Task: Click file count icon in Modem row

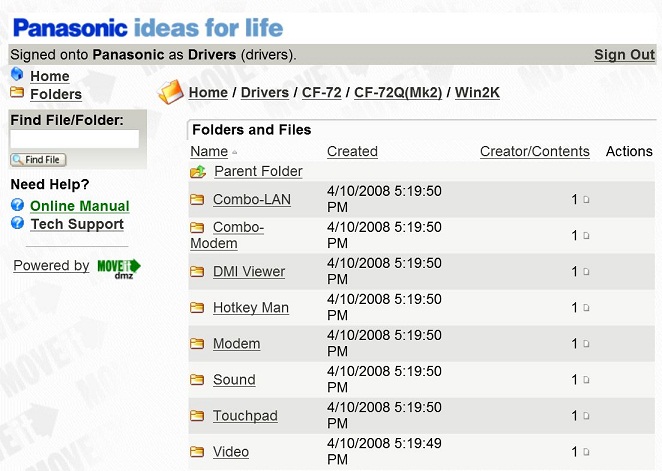Action: (586, 344)
